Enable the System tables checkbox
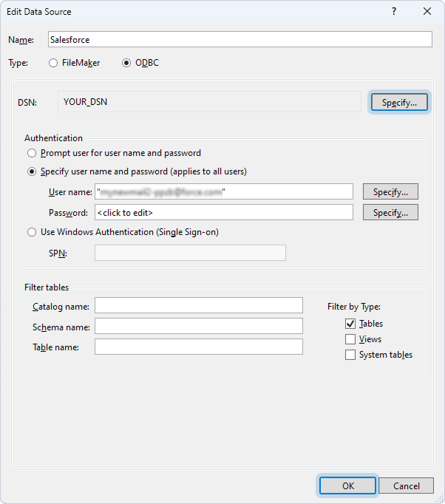This screenshot has height=504, width=445. coord(350,355)
